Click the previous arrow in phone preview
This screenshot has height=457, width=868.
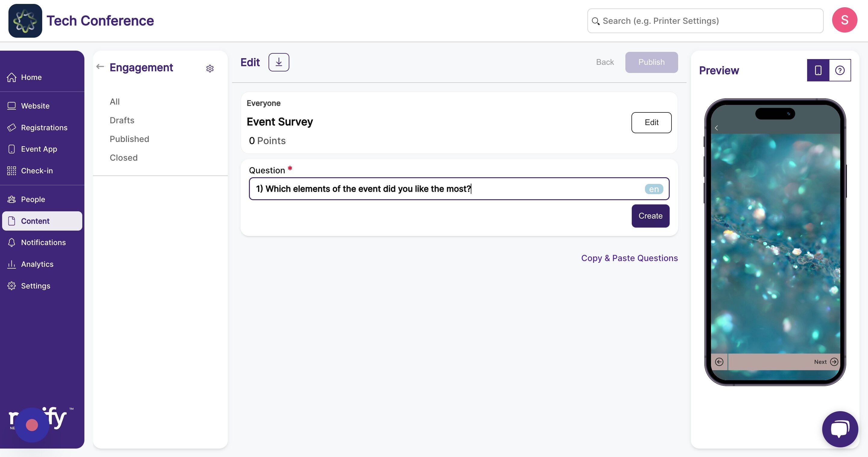[719, 362]
